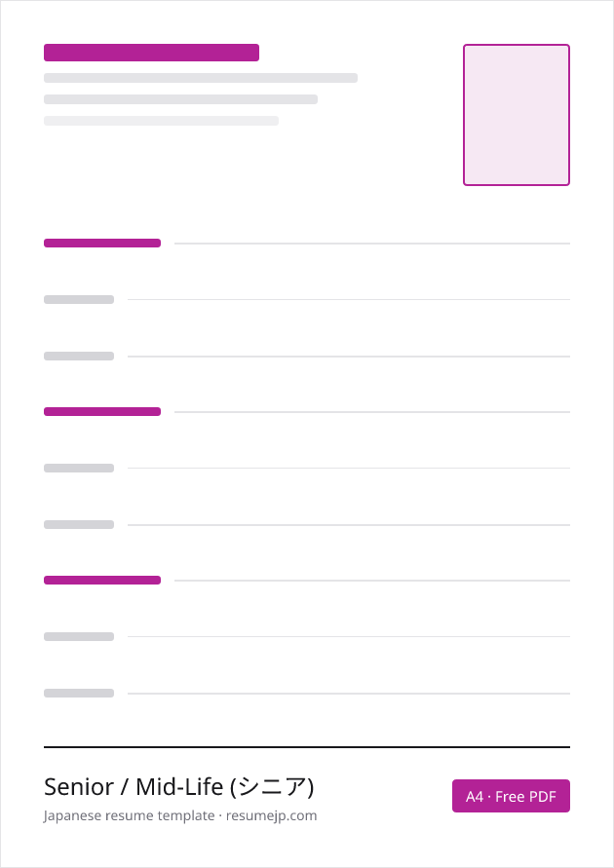Click the first gray label in section three

coord(79,636)
